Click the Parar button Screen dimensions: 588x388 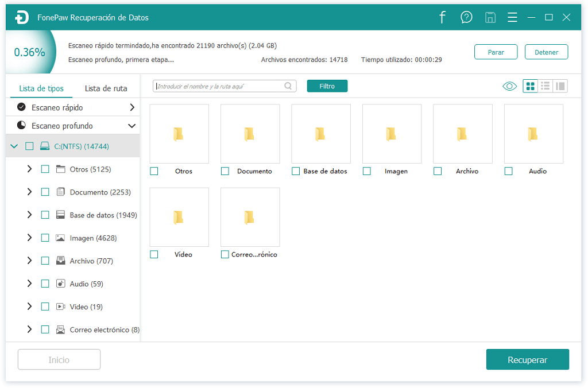pos(496,52)
